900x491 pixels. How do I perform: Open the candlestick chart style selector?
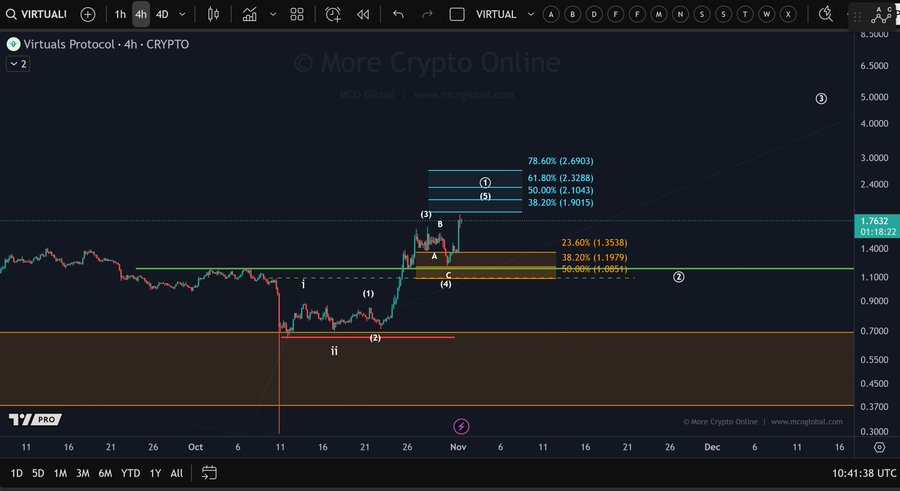click(213, 14)
